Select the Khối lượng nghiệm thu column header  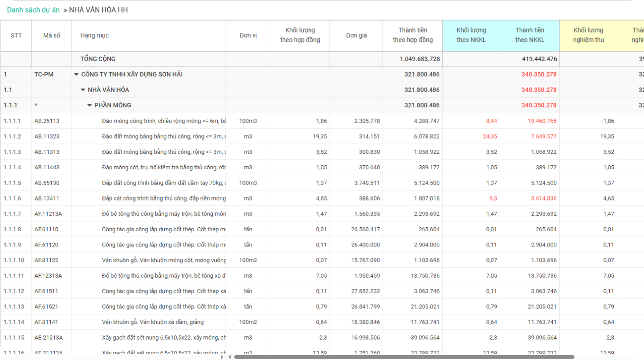[588, 35]
